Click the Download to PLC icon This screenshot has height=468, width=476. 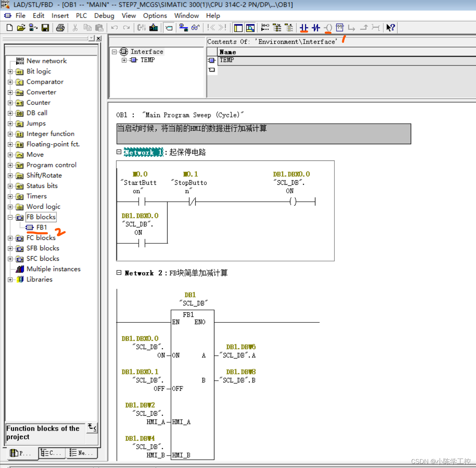coord(154,28)
